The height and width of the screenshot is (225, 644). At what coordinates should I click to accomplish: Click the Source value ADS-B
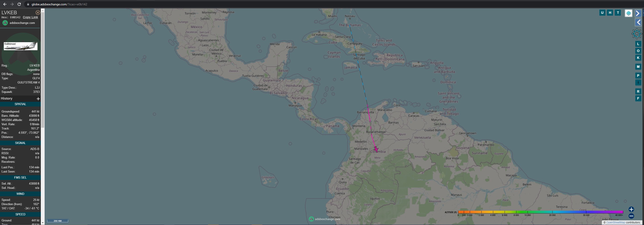click(35, 149)
